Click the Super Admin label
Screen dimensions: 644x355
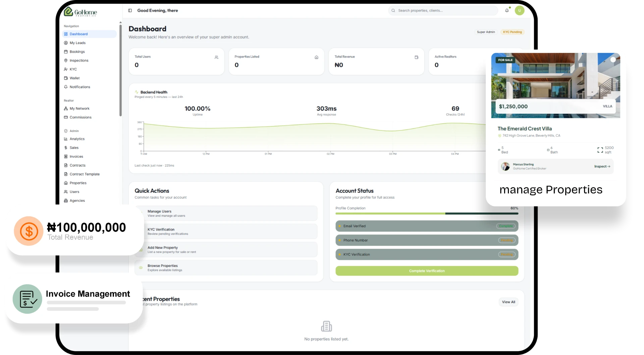486,32
